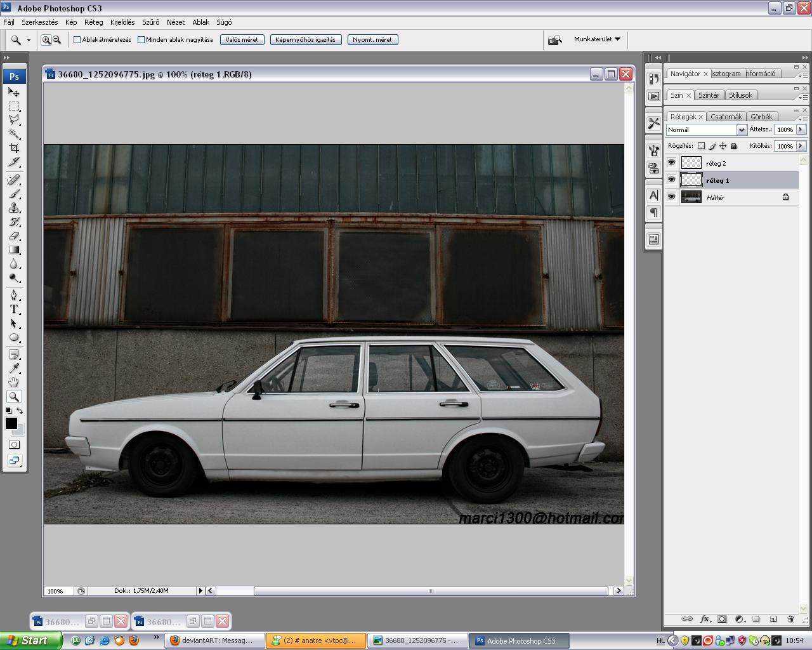The width and height of the screenshot is (812, 650).
Task: Open status bar info arrow menu
Action: tap(200, 590)
